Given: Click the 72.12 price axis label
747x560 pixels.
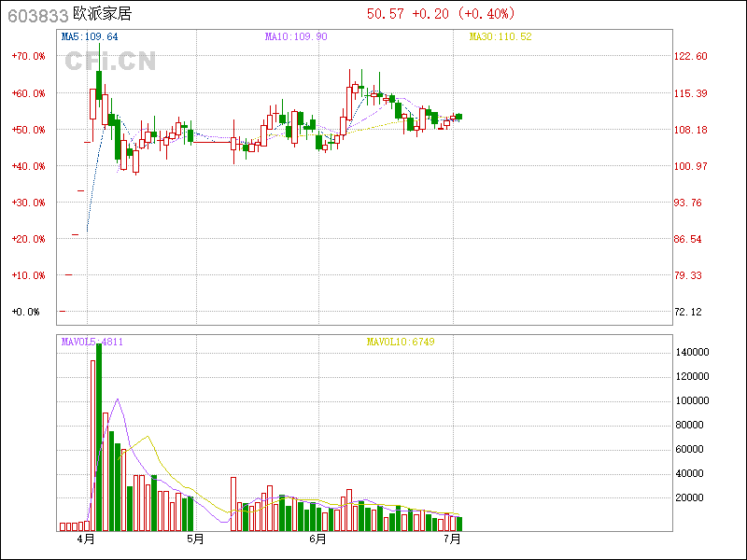Looking at the screenshot, I should 689,312.
